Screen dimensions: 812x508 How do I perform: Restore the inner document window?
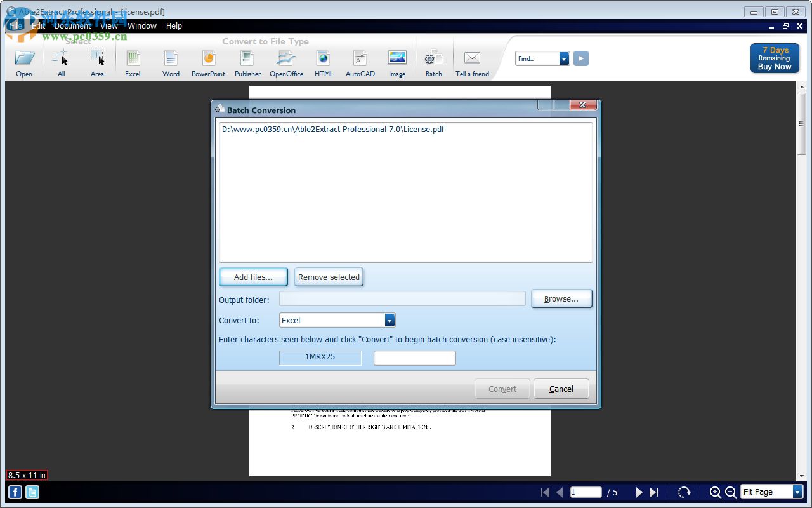[x=785, y=26]
